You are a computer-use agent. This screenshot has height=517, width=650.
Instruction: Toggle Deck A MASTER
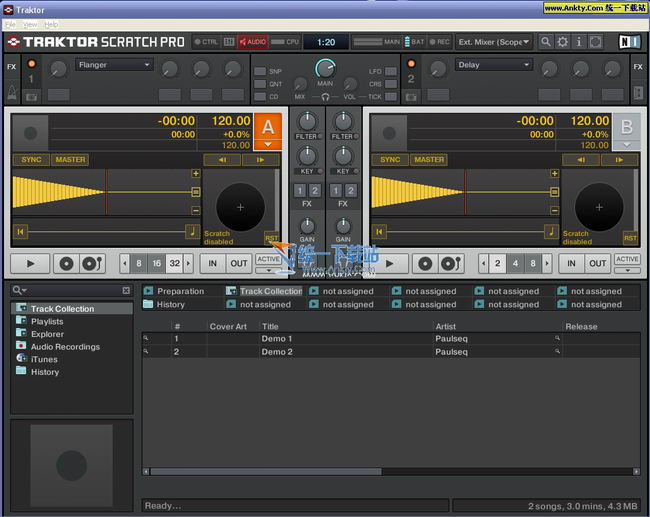70,160
